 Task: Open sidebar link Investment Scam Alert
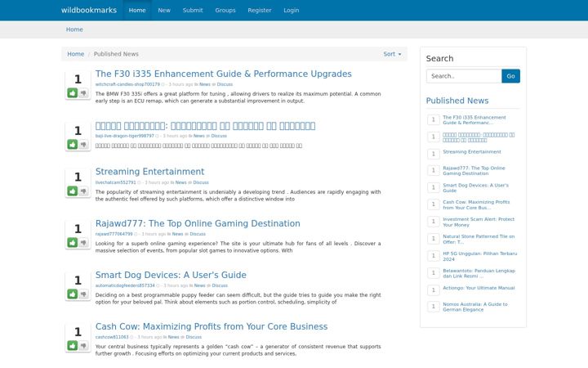pos(479,222)
